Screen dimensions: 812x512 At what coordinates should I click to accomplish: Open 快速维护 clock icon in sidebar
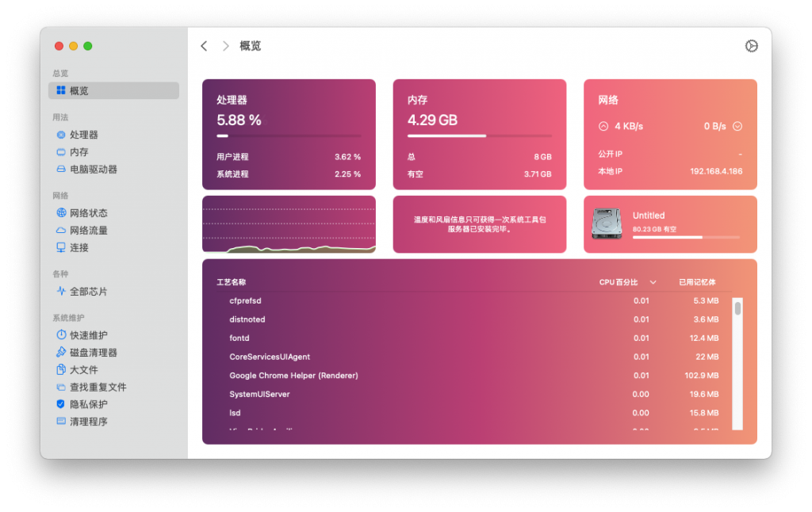point(60,335)
